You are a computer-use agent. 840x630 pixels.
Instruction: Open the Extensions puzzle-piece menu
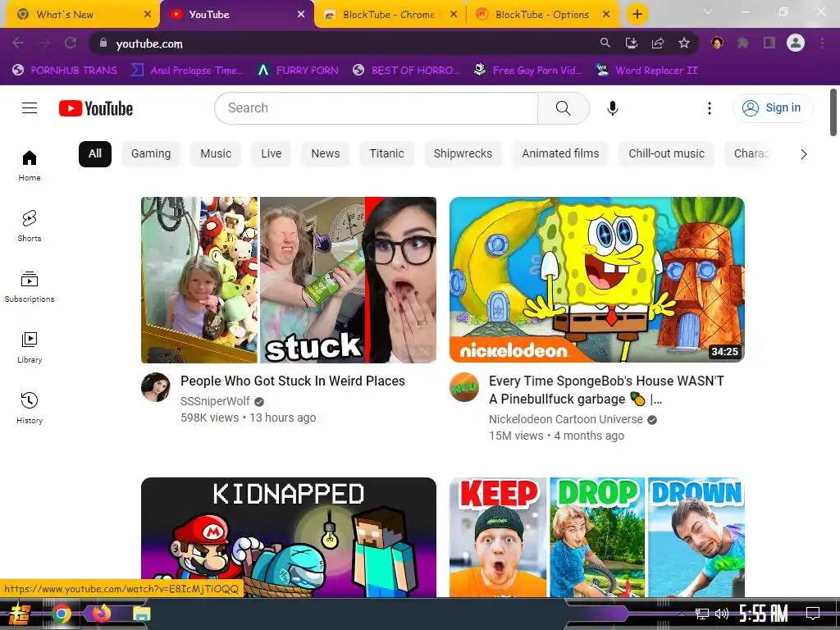click(x=743, y=43)
